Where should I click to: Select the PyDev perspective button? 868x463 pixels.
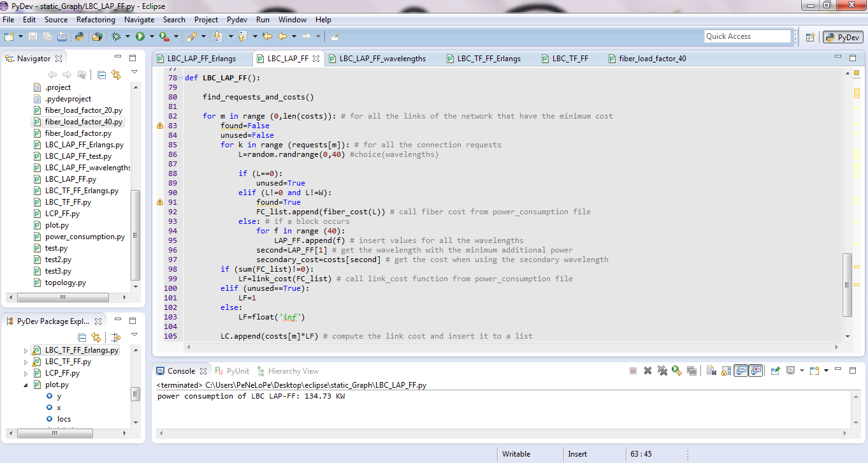(843, 37)
